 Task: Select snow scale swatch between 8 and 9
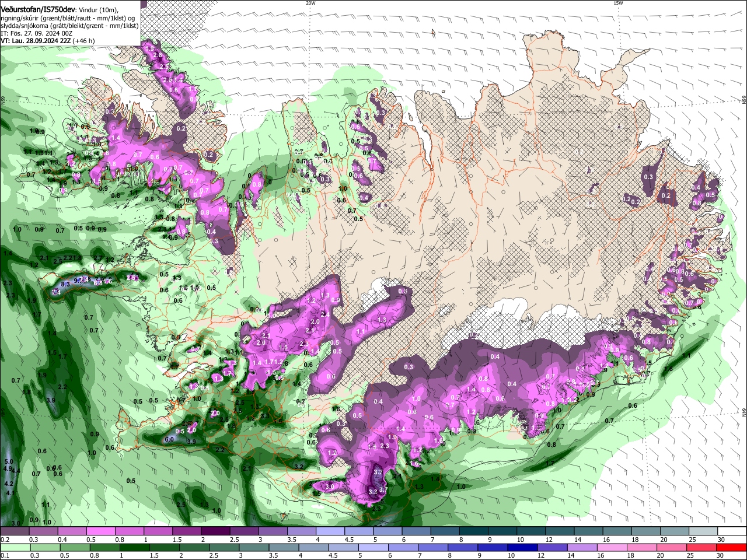(x=474, y=531)
